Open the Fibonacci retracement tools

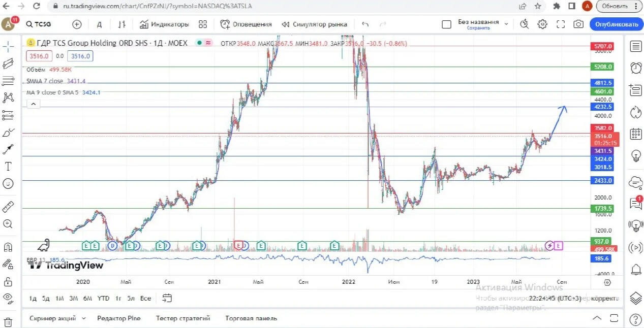[8, 81]
